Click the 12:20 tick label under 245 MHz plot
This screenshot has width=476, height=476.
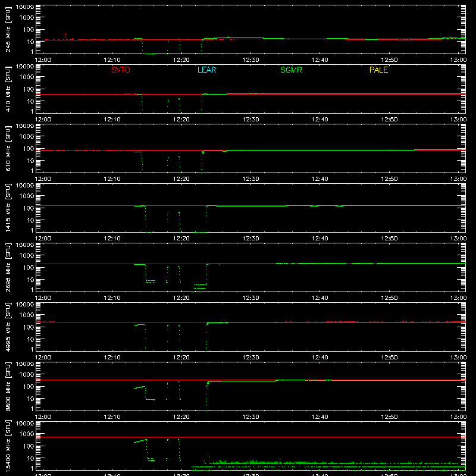click(181, 60)
